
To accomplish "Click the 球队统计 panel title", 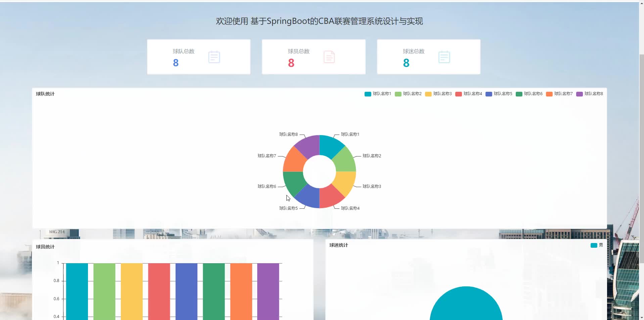I will point(45,94).
